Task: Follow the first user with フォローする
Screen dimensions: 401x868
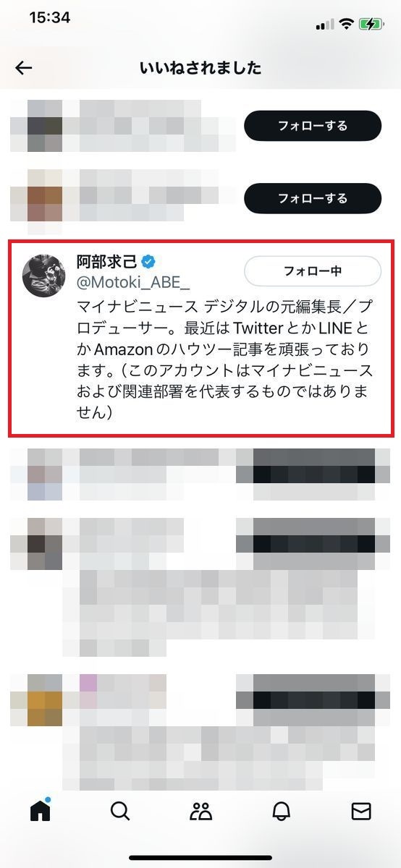Action: click(313, 126)
